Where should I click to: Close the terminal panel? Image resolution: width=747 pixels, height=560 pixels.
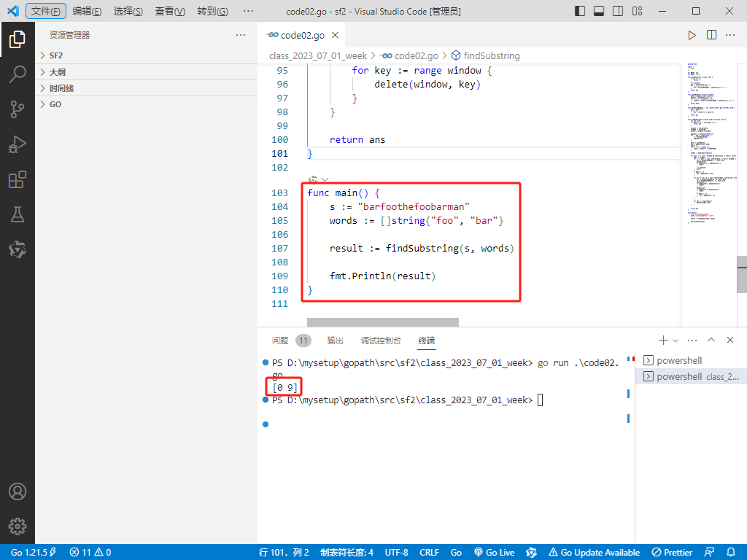point(730,340)
